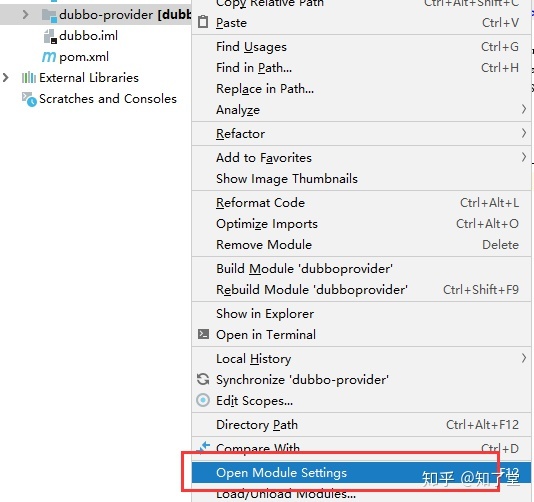Open the Local History submenu arrow
Image resolution: width=534 pixels, height=502 pixels.
524,358
